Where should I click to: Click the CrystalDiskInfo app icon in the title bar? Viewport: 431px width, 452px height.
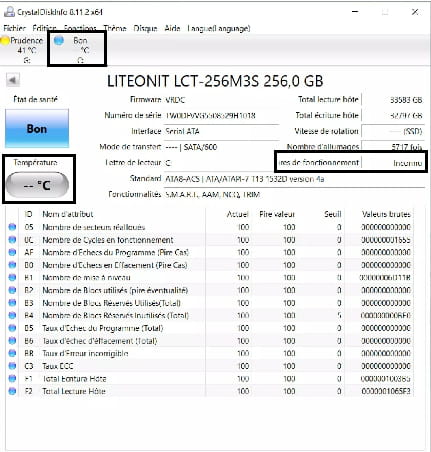tap(9, 12)
